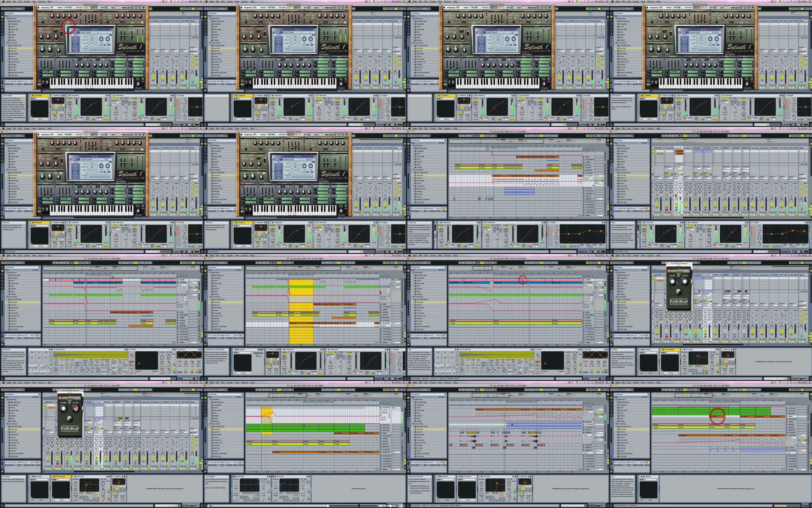Open the Help menu in the Thu 19:02 frame

252,382
